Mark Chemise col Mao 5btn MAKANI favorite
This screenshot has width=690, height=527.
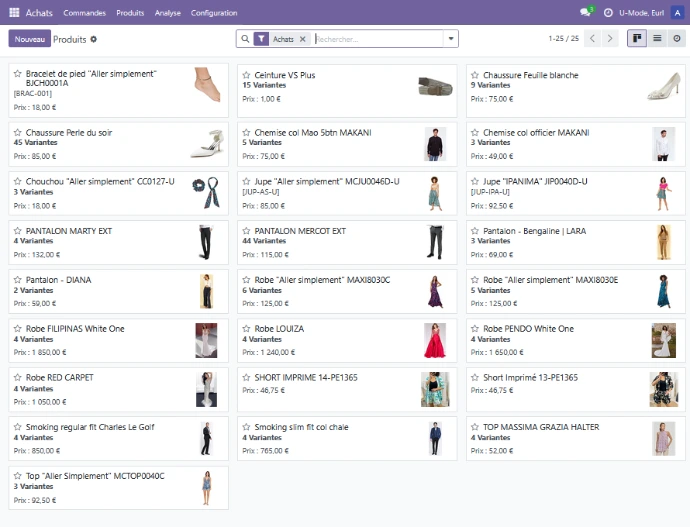coord(246,132)
